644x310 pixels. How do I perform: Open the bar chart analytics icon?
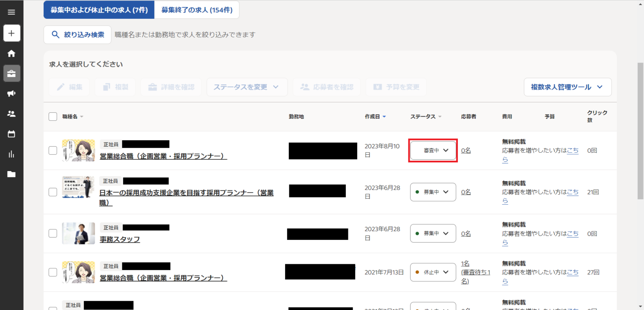click(x=12, y=154)
